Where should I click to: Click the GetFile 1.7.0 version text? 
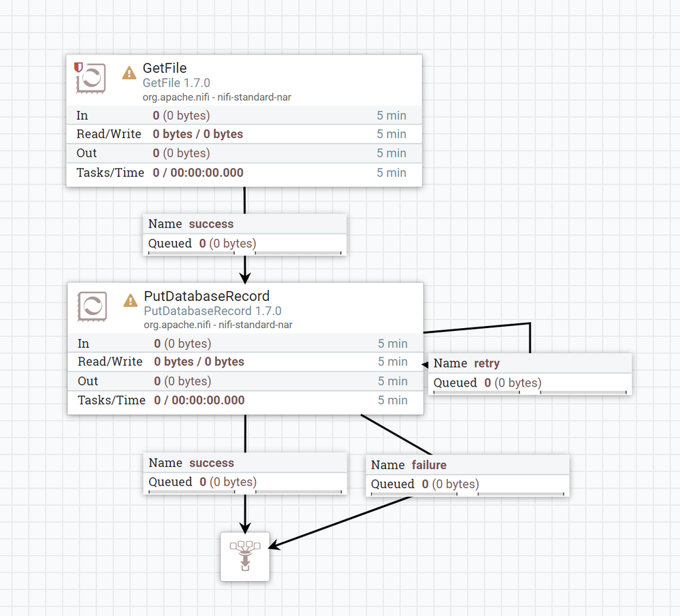(x=176, y=83)
